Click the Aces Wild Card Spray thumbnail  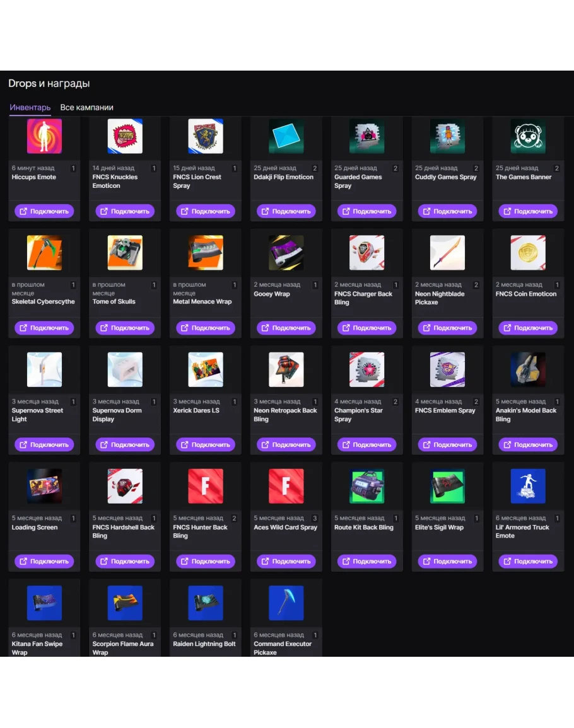point(286,486)
